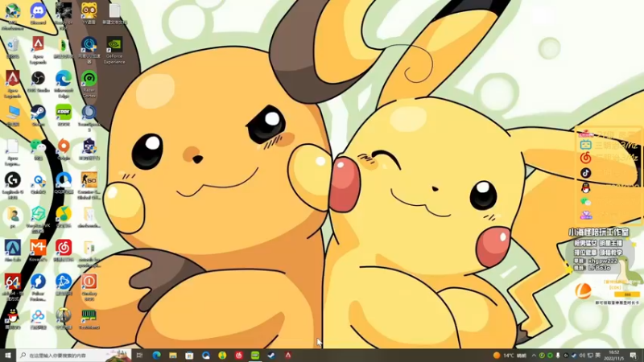Select the Logitech G HUB shortcut

(x=13, y=186)
